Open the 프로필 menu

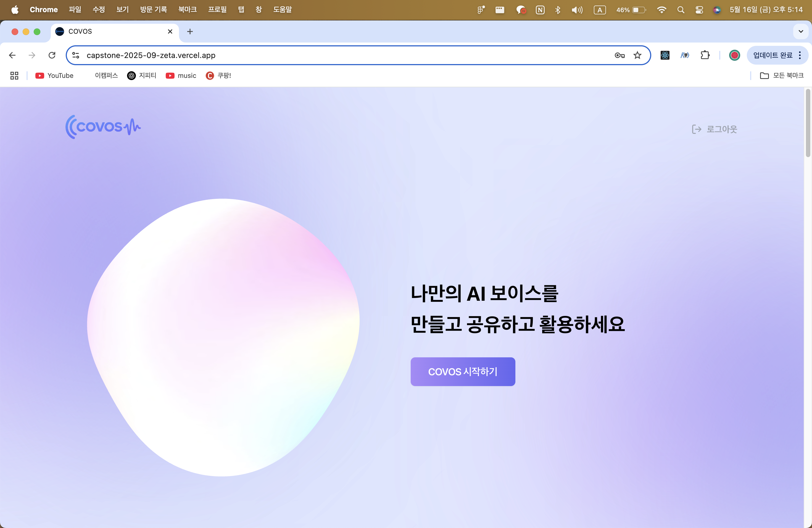click(217, 10)
